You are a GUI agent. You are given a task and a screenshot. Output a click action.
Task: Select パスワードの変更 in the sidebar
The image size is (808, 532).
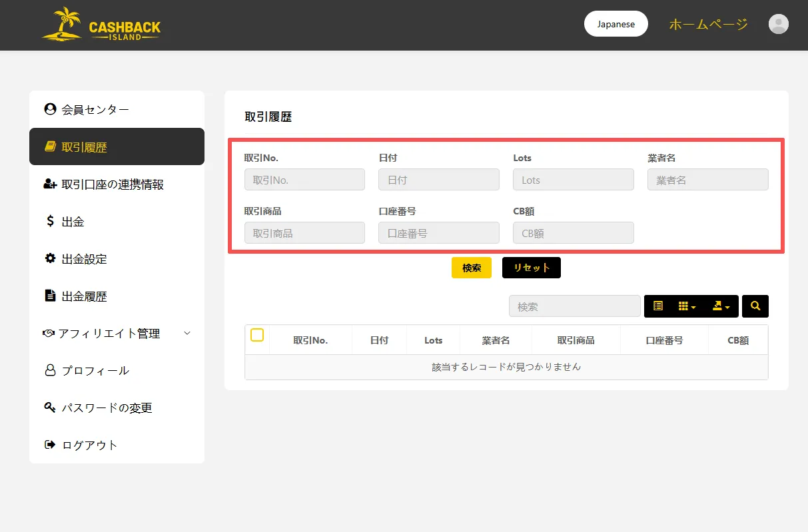point(107,408)
